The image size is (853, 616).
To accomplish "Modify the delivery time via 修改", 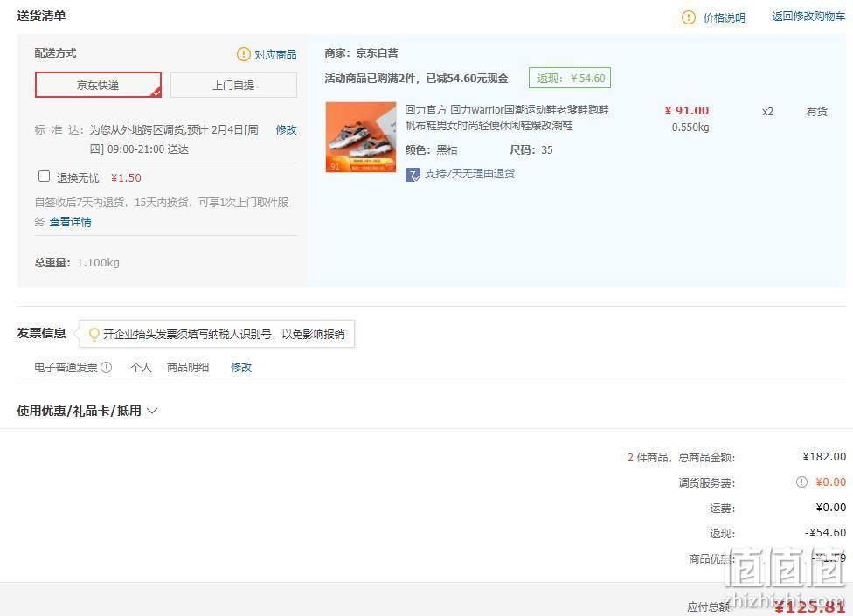I will tap(286, 129).
